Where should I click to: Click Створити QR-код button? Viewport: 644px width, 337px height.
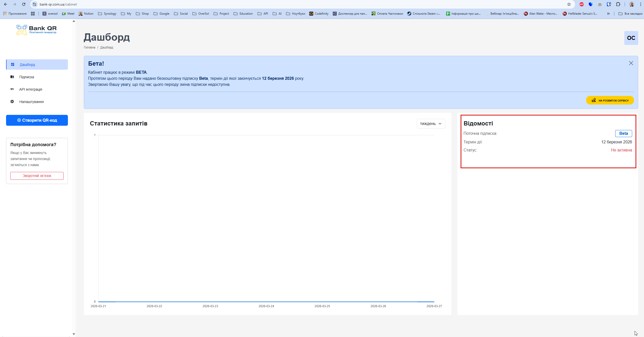click(37, 120)
